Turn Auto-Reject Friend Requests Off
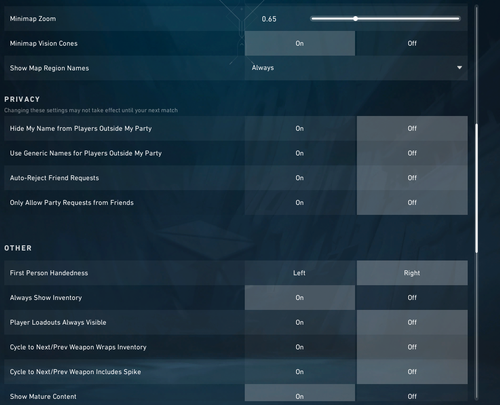Viewport: 500px width, 405px height. (412, 178)
